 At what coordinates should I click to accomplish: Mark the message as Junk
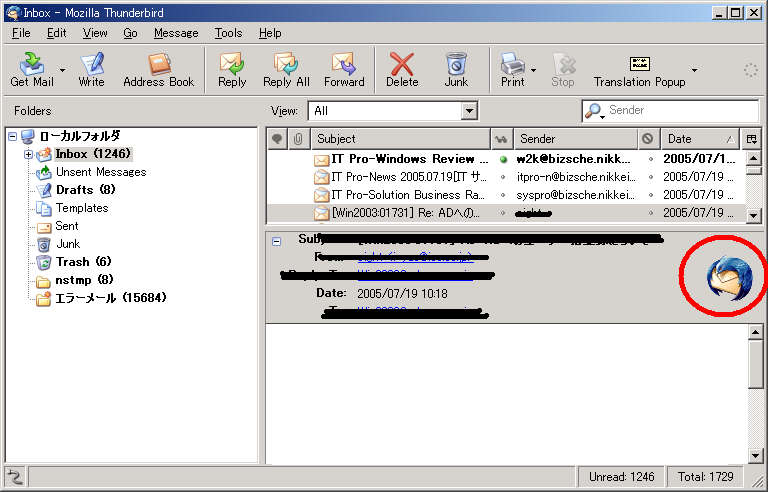[456, 70]
